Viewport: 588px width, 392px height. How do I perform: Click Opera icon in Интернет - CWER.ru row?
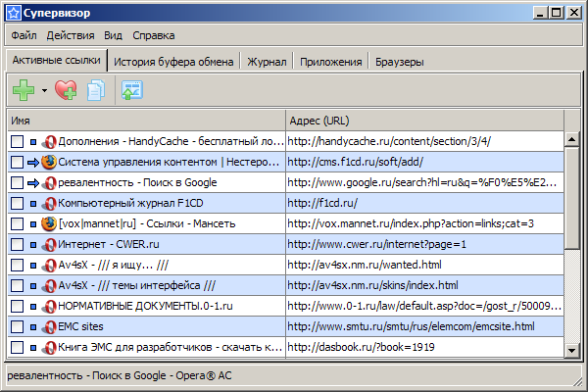pyautogui.click(x=49, y=245)
